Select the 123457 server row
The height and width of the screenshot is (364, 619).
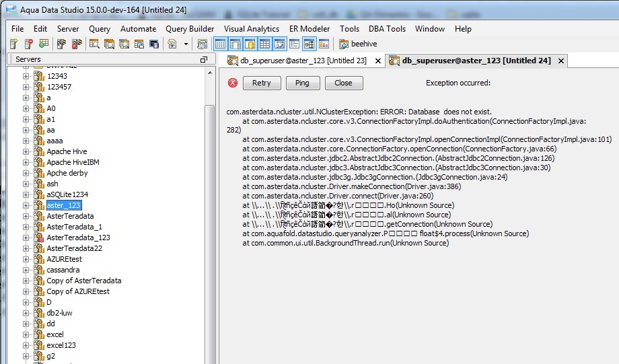click(x=59, y=87)
